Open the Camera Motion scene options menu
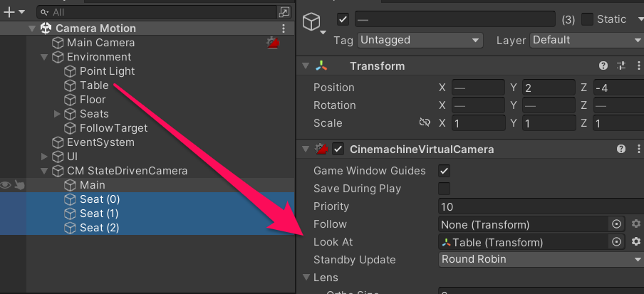Screen dimensions: 644x294 point(284,28)
